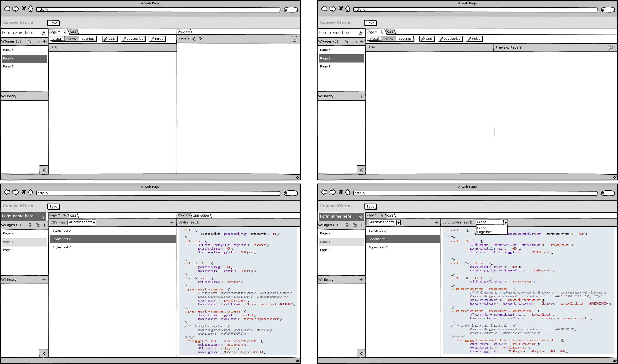Click the expand icon right of the Preview page arrows
Image resolution: width=618 pixels, height=364 pixels.
(x=294, y=39)
